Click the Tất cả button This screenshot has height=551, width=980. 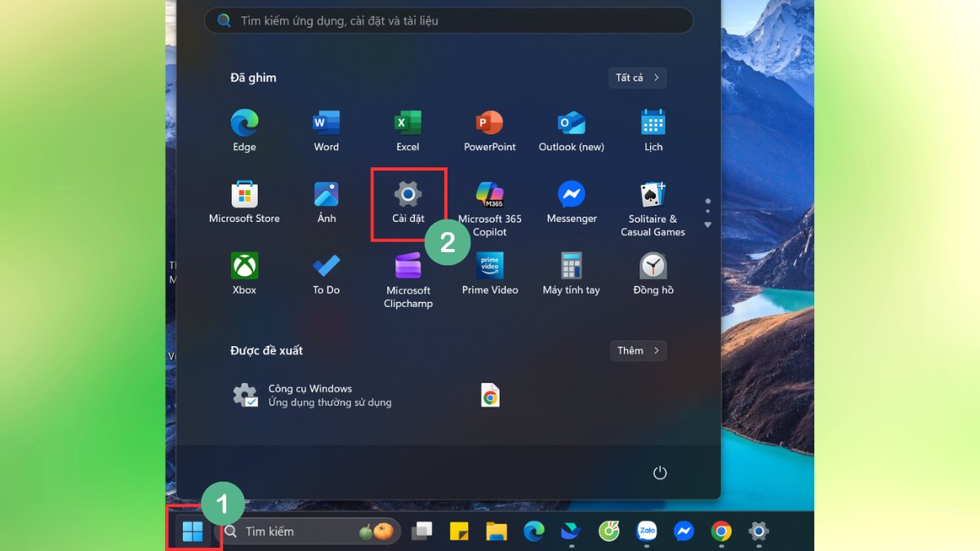pyautogui.click(x=636, y=78)
